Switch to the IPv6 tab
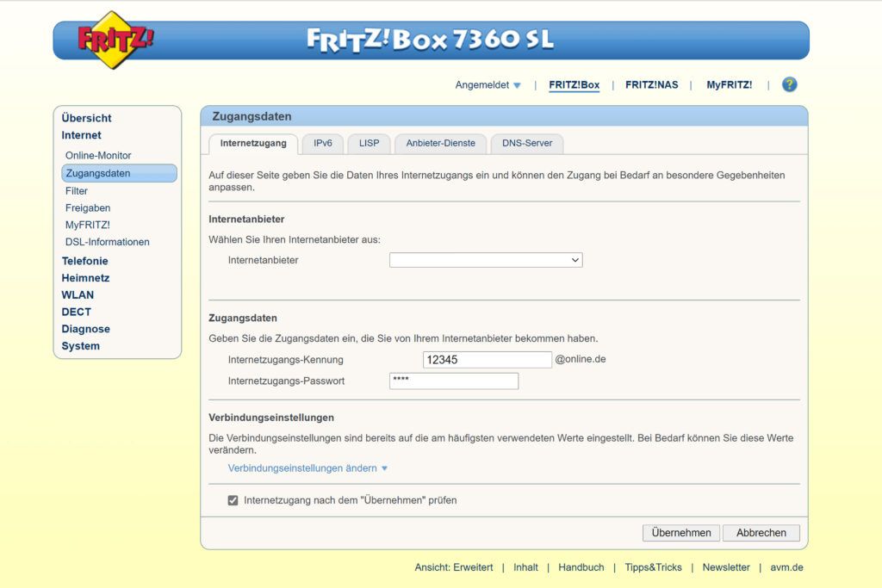882x588 pixels. pyautogui.click(x=323, y=143)
